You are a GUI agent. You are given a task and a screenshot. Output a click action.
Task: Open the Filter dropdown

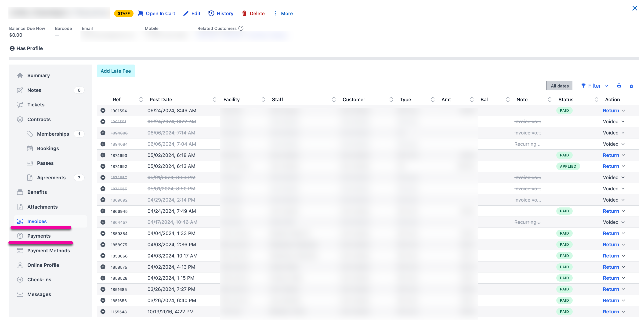point(594,86)
